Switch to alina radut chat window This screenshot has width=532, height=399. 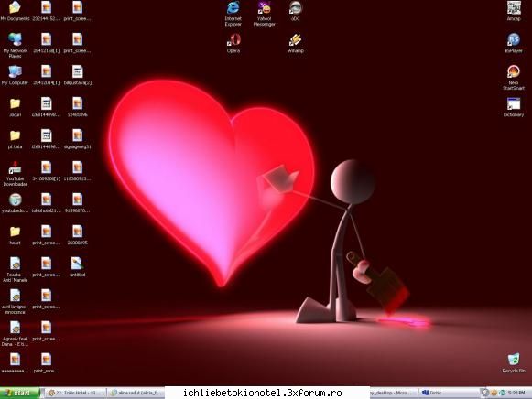tap(136, 393)
